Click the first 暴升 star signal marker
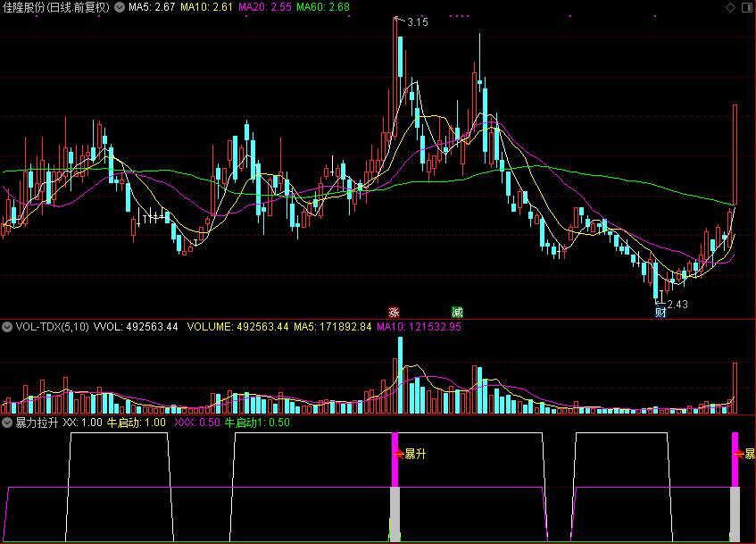Screen dimensions: 756x544 (399, 454)
